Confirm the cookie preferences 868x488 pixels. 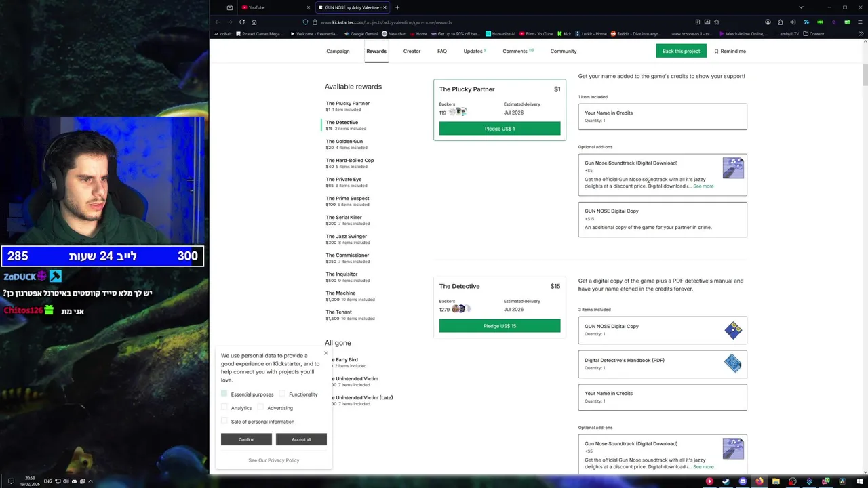pos(246,439)
